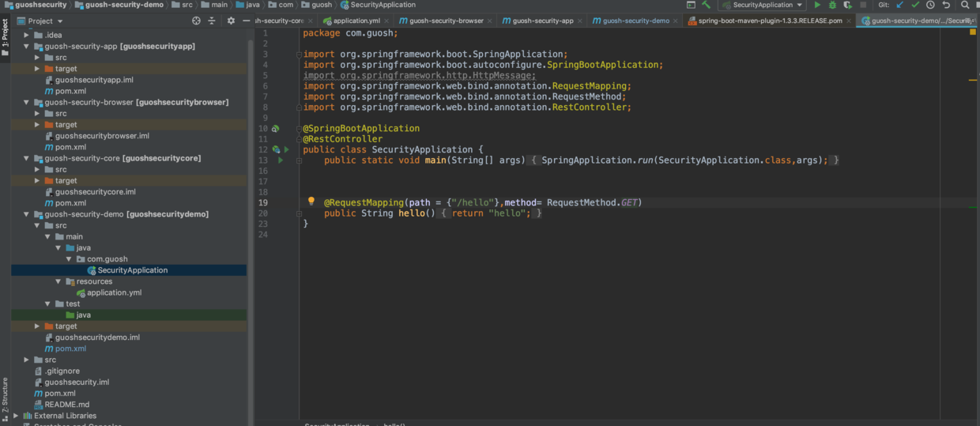Locate current file with the crosshair icon
Viewport: 980px width, 426px height.
(196, 21)
